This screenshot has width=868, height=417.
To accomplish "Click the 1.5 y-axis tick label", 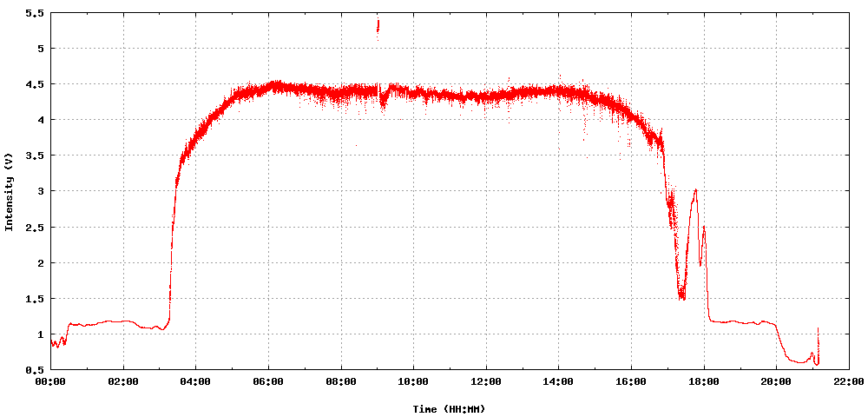I will 33,299.
